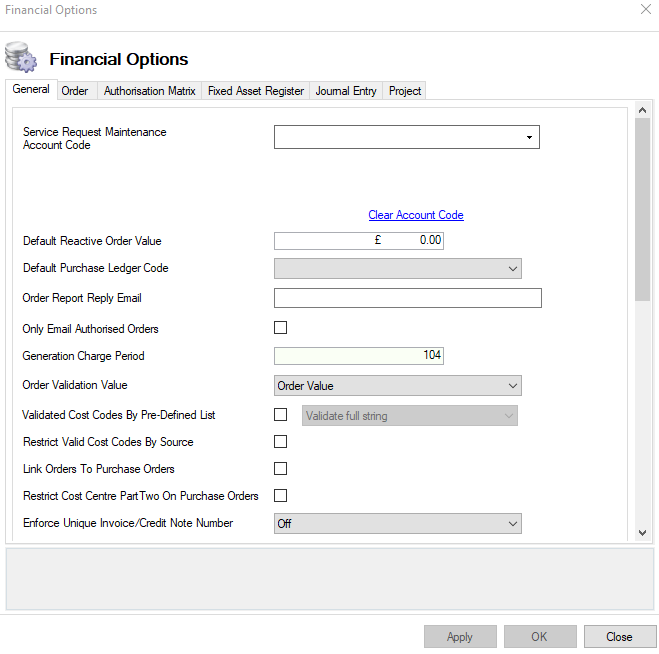Click the Financial Options coins gear icon
659x654 pixels.
click(21, 57)
